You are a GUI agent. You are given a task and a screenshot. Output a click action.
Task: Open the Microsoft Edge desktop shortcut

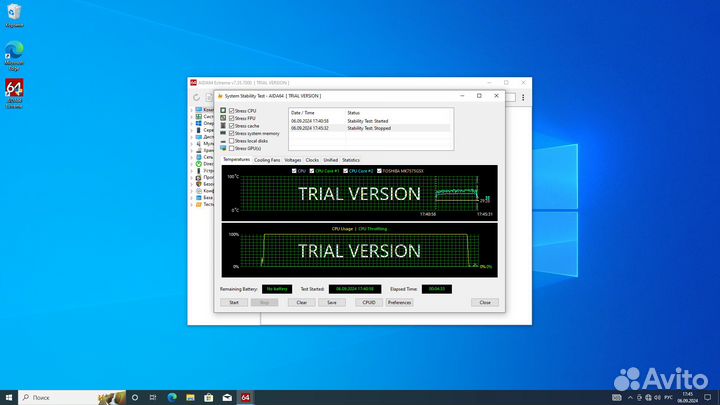(x=15, y=52)
